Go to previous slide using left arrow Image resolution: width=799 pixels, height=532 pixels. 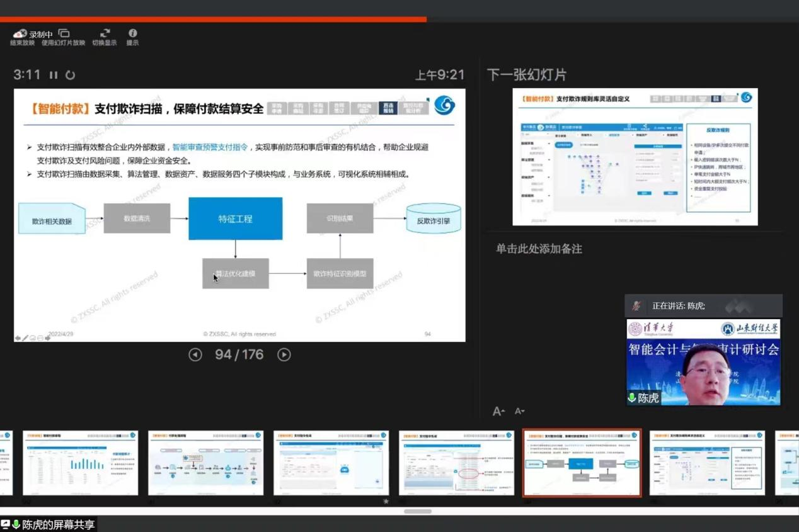point(195,354)
